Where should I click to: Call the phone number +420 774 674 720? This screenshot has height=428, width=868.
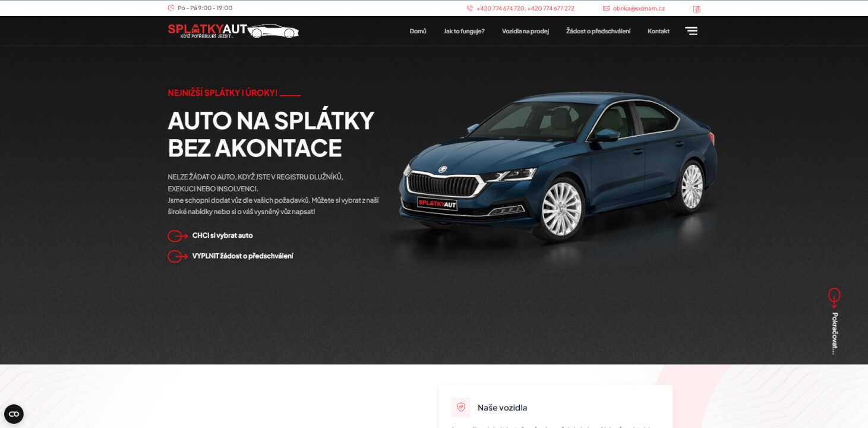click(500, 8)
